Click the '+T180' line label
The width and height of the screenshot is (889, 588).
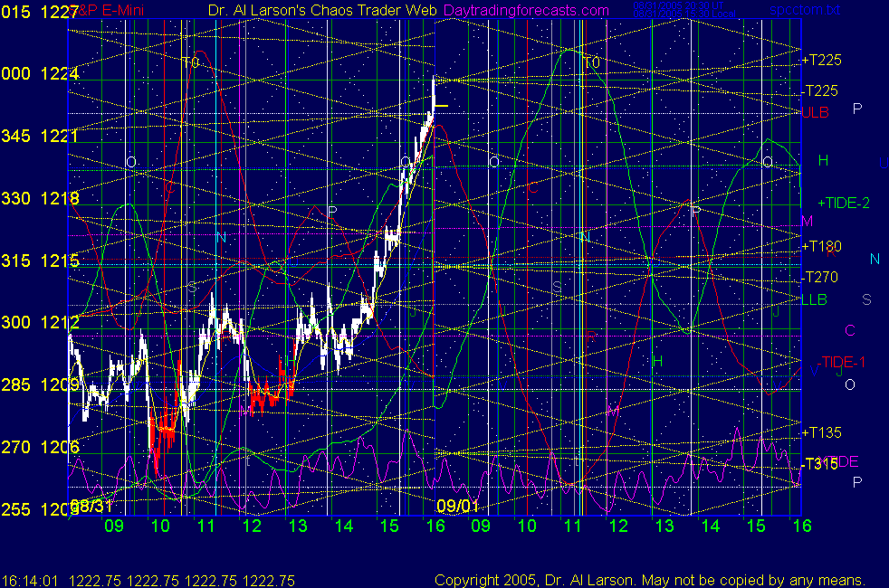[x=821, y=246]
